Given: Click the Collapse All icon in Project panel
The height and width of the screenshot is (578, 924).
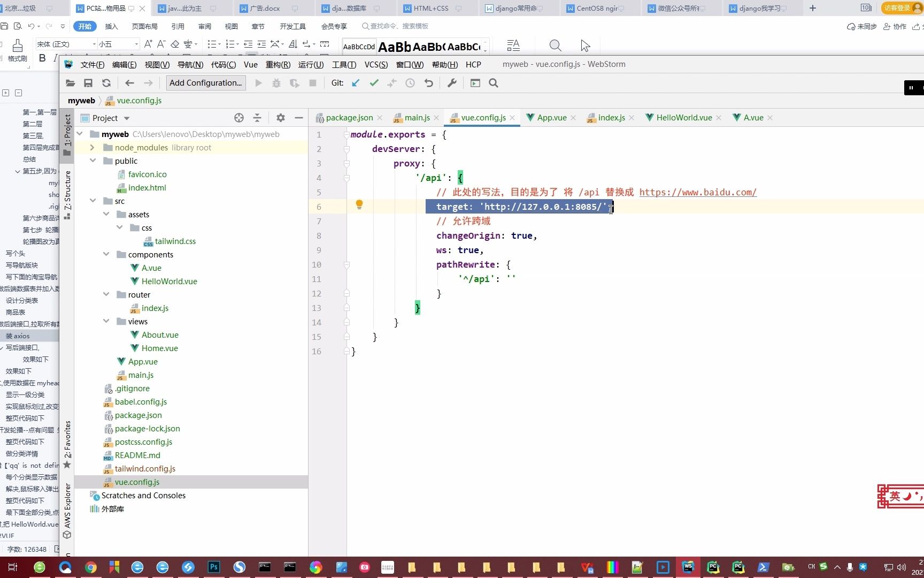Looking at the screenshot, I should [x=257, y=118].
